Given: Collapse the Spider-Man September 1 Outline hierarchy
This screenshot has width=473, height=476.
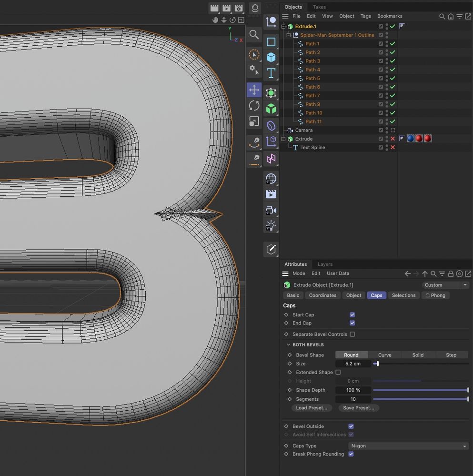Looking at the screenshot, I should click(289, 35).
